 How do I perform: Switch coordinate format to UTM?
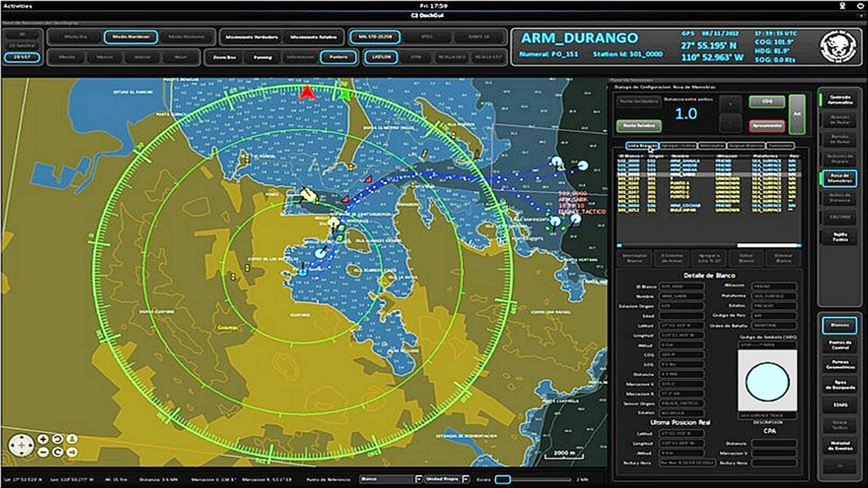[x=416, y=57]
